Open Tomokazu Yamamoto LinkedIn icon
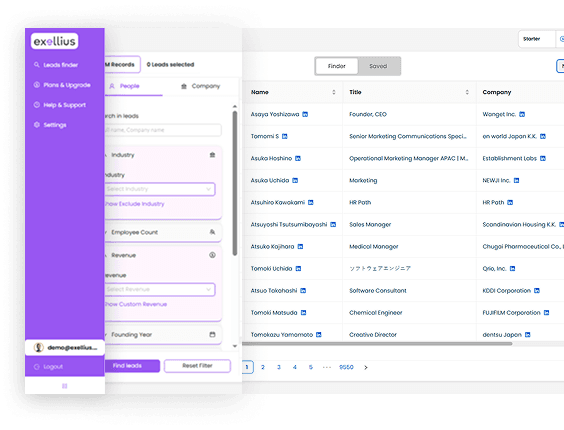The image size is (564, 430). tap(319, 335)
